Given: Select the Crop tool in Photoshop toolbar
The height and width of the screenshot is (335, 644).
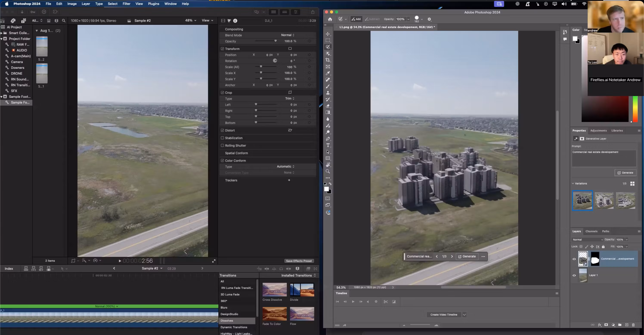Looking at the screenshot, I should 328,60.
